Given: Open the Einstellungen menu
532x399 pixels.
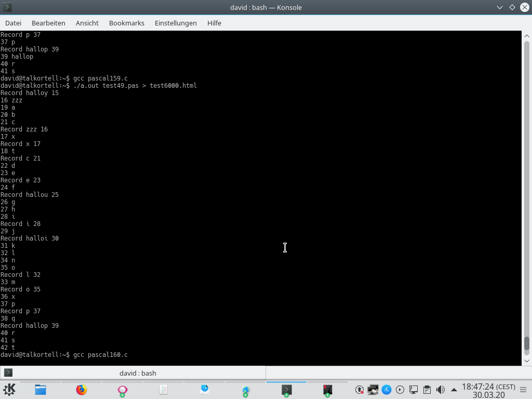Looking at the screenshot, I should [x=175, y=23].
